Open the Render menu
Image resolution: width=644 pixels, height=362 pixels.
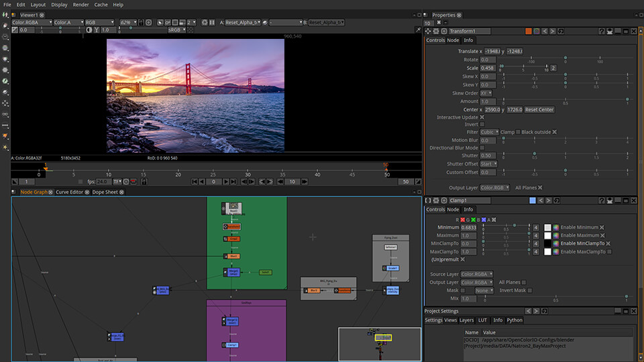80,5
